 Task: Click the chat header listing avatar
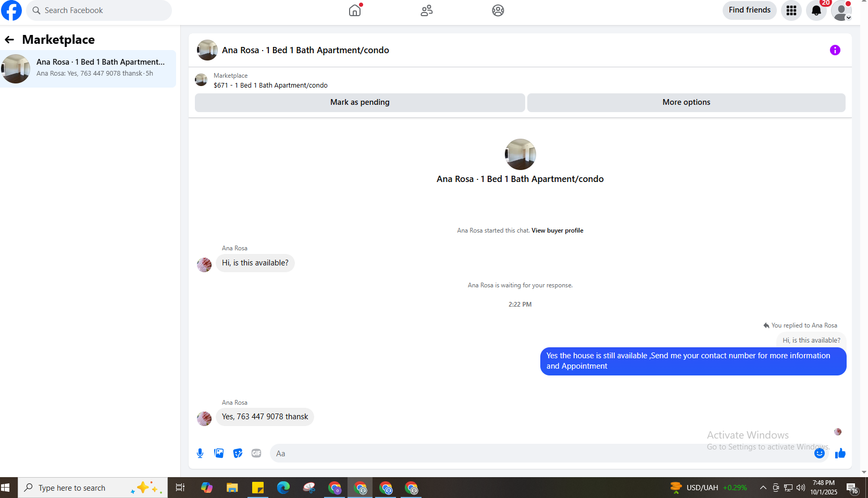point(207,50)
